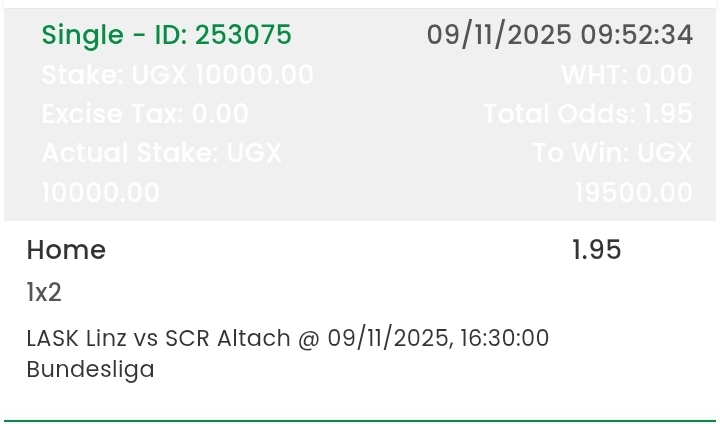Click the 10000.00 actual stake amount
Screen dimensions: 720x434
pos(101,192)
